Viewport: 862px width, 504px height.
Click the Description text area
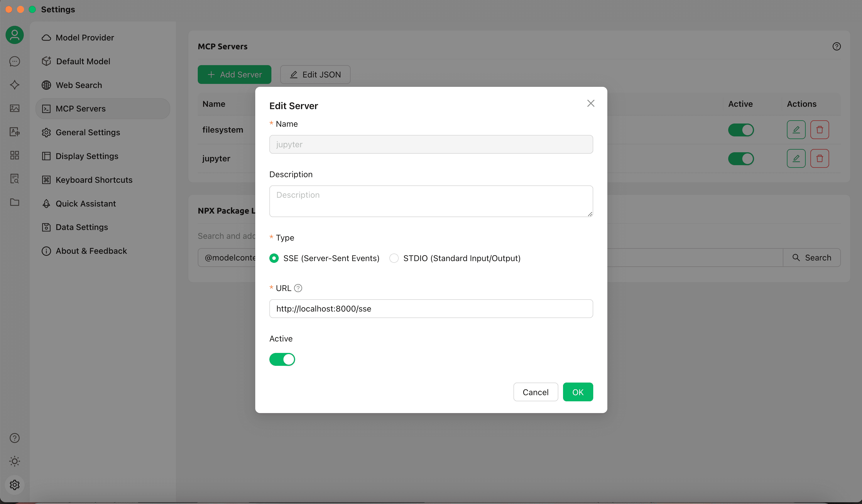431,201
